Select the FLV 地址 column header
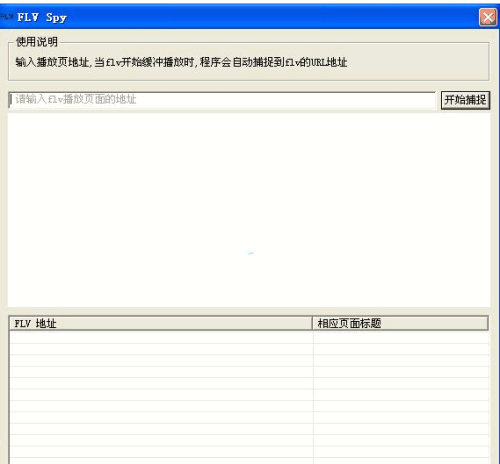This screenshot has height=464, width=500. point(161,323)
